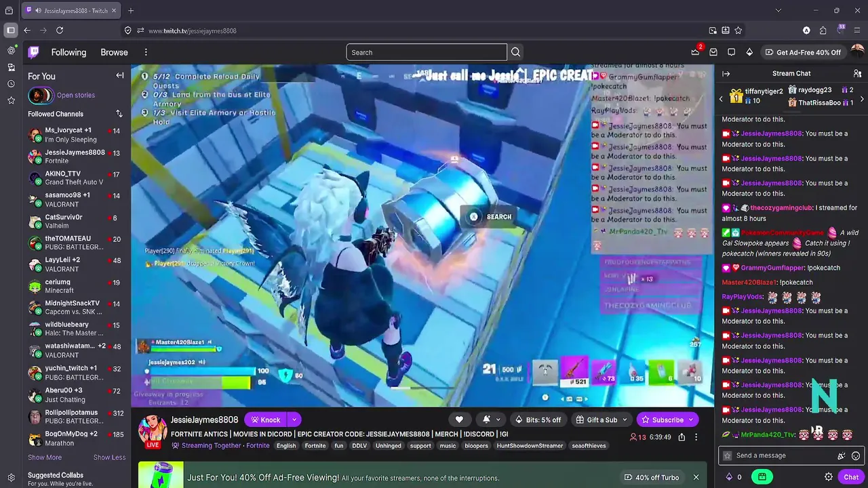This screenshot has height=488, width=868.
Task: Open Open stories link in sidebar
Action: coord(76,96)
